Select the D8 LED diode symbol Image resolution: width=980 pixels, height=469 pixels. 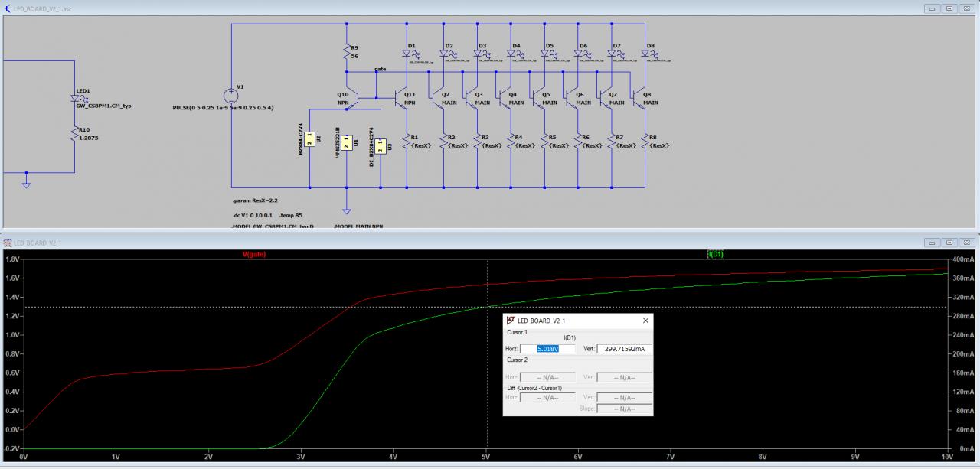pyautogui.click(x=645, y=54)
